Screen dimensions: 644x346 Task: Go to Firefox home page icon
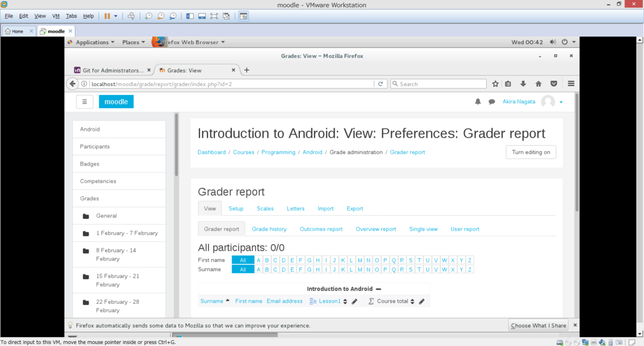point(538,84)
